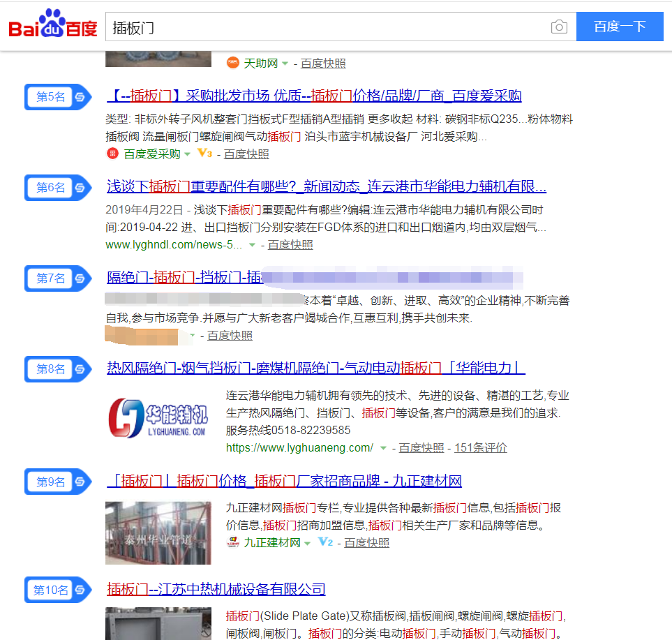Click the 泰州华业管道 thumbnail image
The image size is (672, 640).
(158, 533)
